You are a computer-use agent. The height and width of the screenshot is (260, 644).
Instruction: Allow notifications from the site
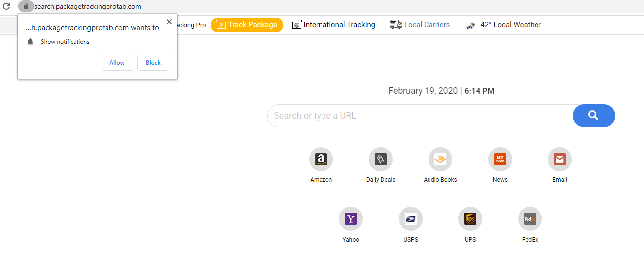coord(117,63)
